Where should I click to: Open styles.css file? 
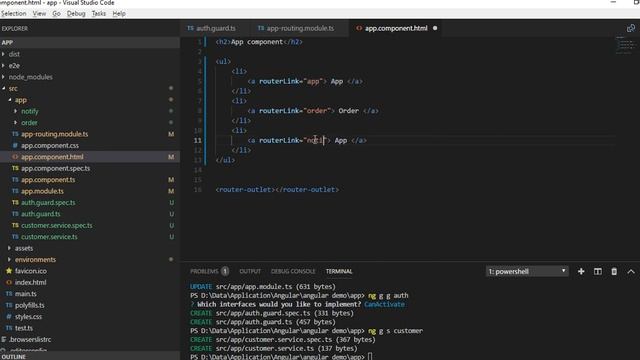tap(28, 317)
